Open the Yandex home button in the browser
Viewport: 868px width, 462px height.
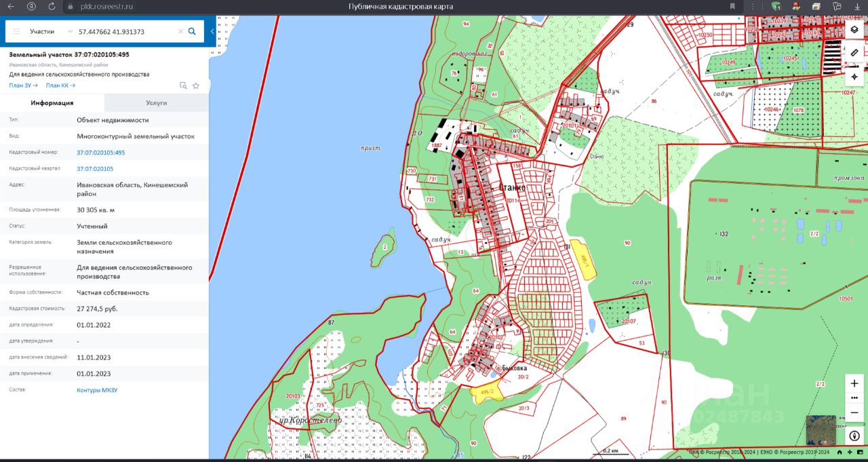(31, 6)
